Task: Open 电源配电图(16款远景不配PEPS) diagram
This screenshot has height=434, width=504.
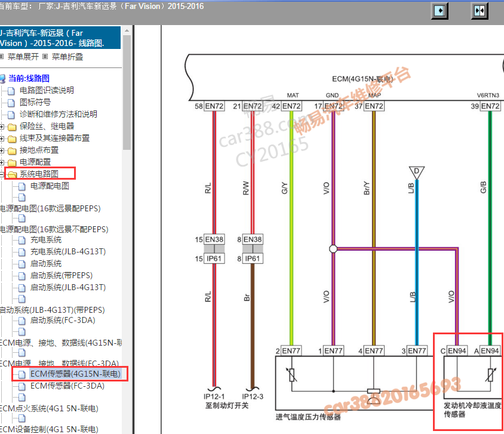Action: (54, 229)
